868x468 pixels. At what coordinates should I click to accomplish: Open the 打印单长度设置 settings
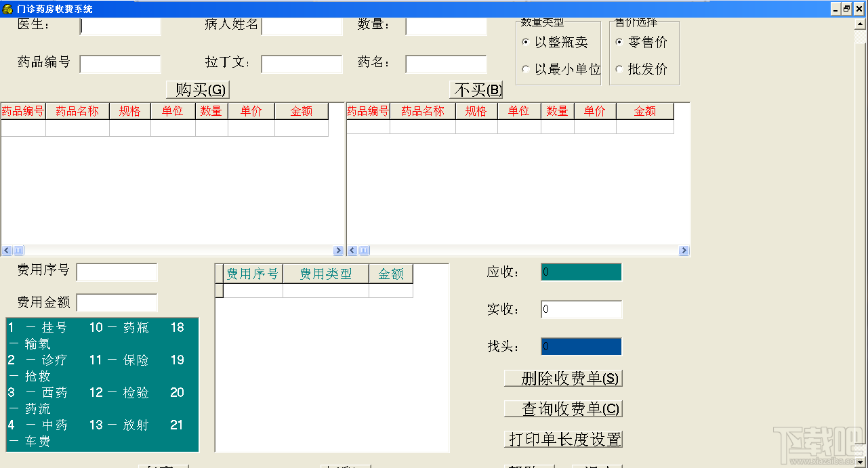tap(563, 440)
